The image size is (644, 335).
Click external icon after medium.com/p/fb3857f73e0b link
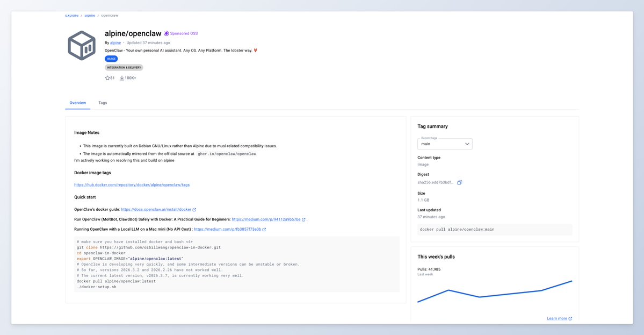(x=264, y=230)
